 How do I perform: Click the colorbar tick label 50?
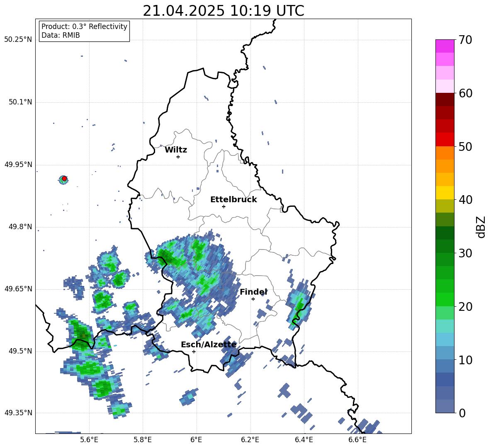click(465, 146)
